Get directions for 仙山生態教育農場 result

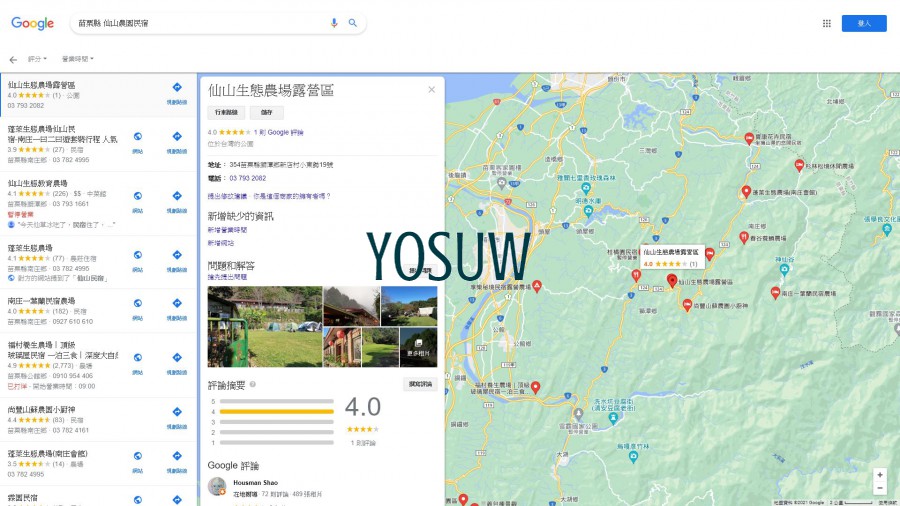pyautogui.click(x=177, y=201)
